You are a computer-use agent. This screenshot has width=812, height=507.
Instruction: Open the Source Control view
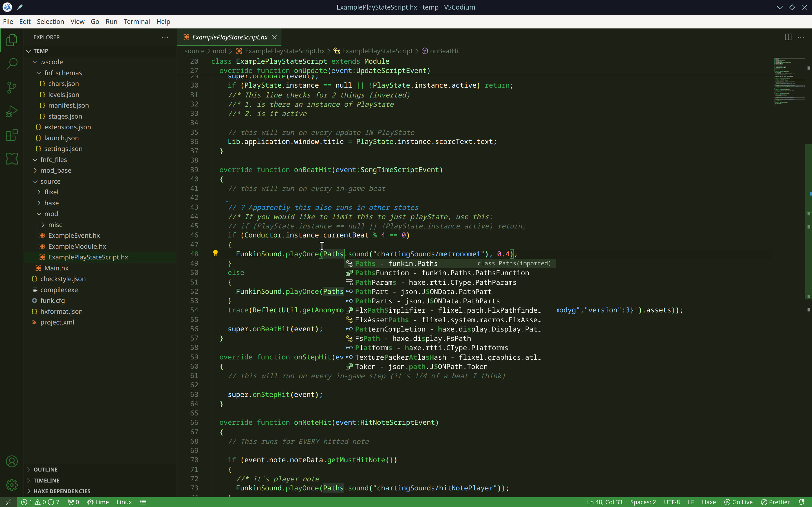point(11,87)
